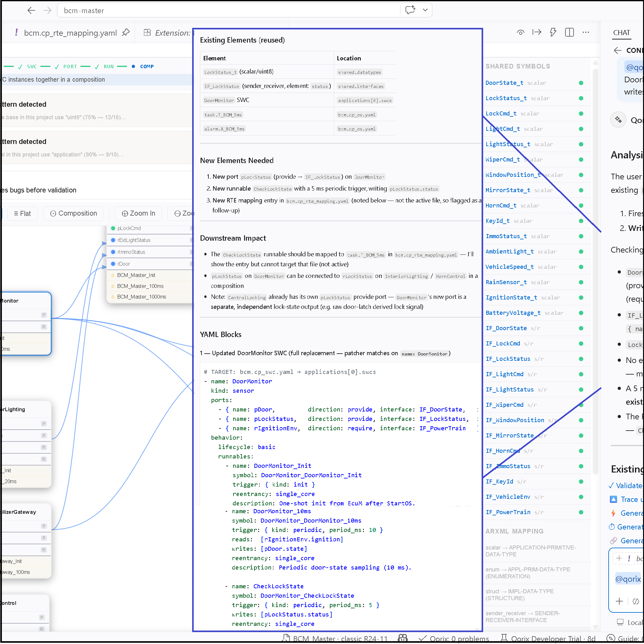Open AmbientLight_t in Shared Symbols
Screen dimensions: 644x644
click(x=510, y=251)
